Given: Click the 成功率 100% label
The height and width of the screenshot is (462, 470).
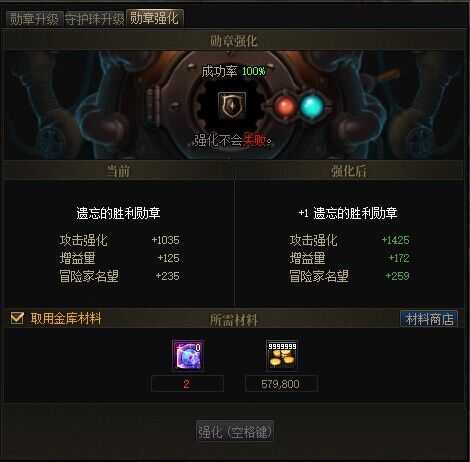Looking at the screenshot, I should (x=233, y=71).
